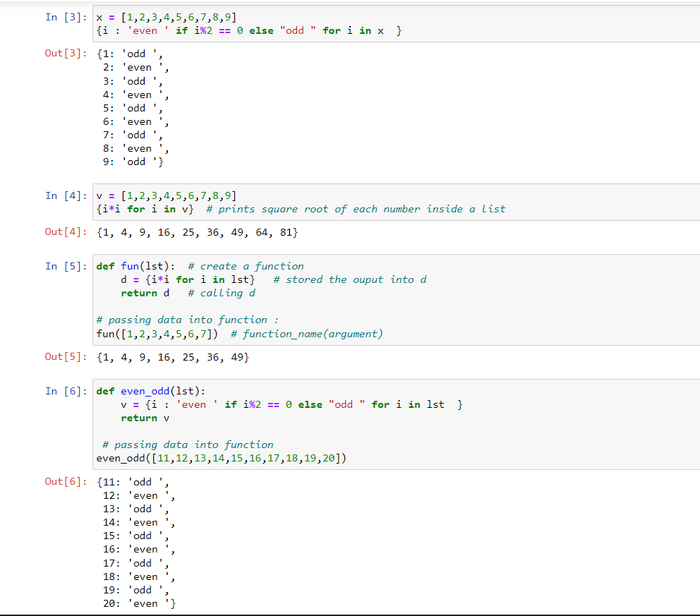
Task: Click the In [6] even_odd code cell
Action: click(x=397, y=425)
